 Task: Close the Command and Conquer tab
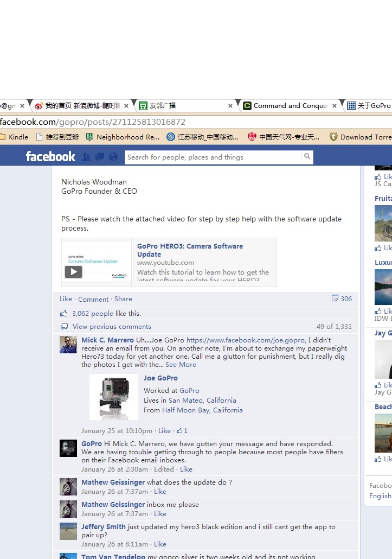pos(335,106)
